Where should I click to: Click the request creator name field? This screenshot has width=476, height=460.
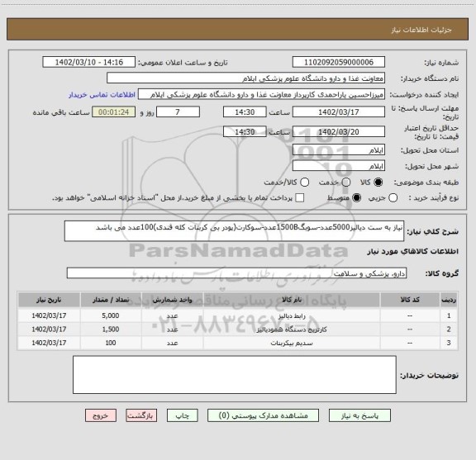pyautogui.click(x=261, y=94)
